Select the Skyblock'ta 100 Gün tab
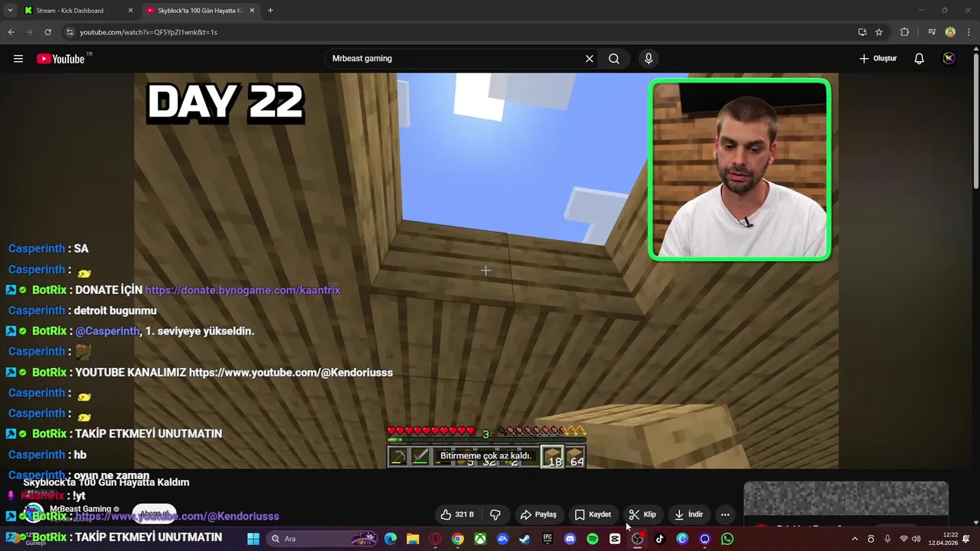The image size is (980, 551). click(201, 11)
